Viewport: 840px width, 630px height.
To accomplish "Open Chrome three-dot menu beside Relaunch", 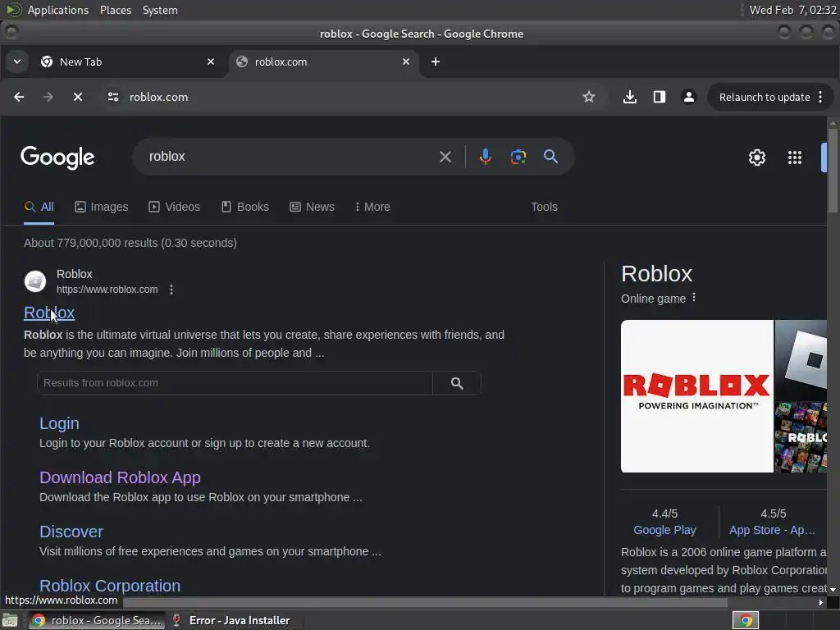I will pyautogui.click(x=820, y=97).
